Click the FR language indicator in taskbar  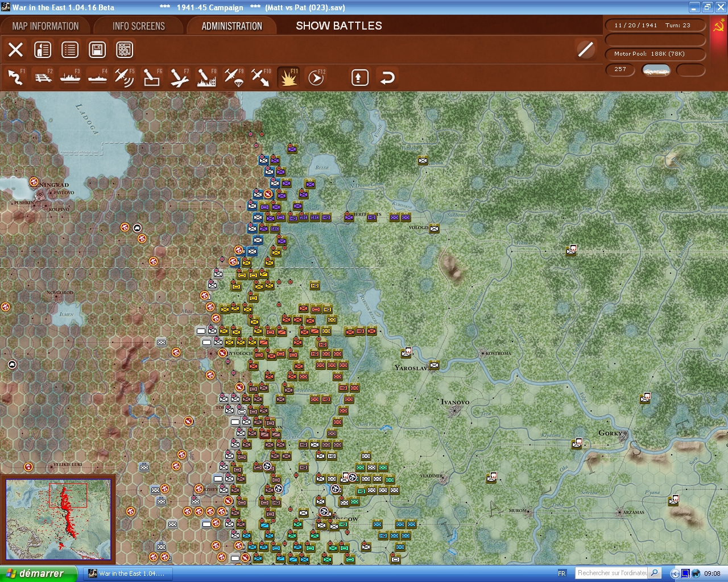pyautogui.click(x=562, y=573)
